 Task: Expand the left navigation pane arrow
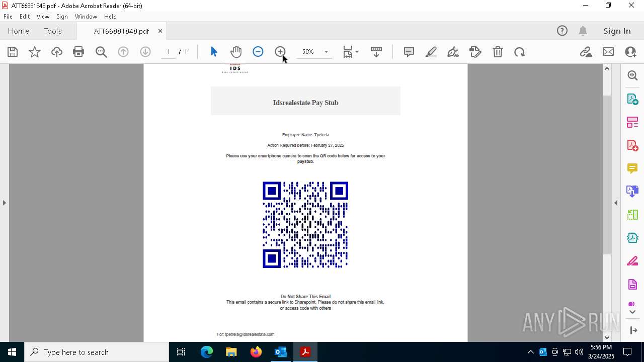[4, 203]
